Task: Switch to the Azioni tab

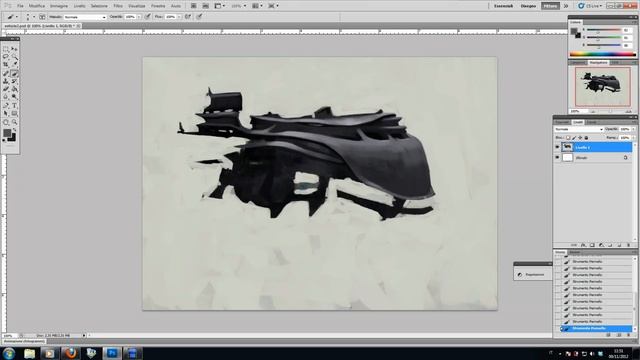Action: tap(574, 253)
